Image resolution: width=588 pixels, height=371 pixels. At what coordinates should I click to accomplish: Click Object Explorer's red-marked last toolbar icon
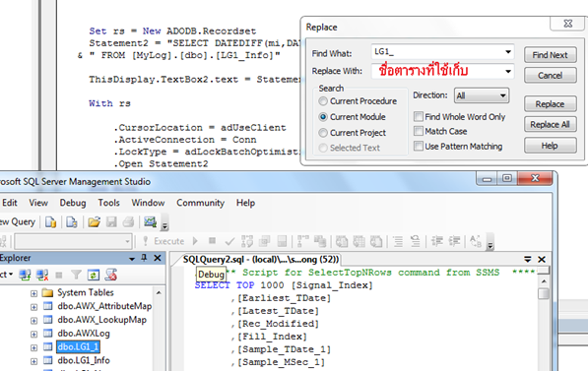coord(111,276)
